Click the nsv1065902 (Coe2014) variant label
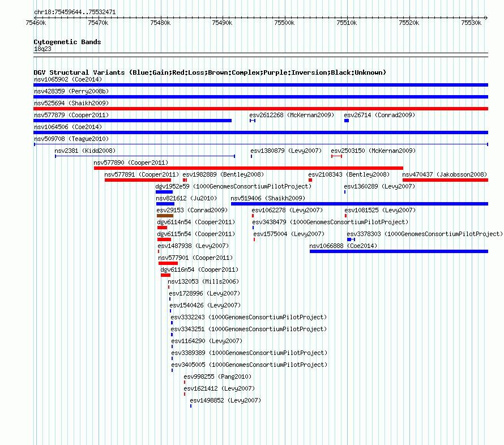 click(68, 79)
